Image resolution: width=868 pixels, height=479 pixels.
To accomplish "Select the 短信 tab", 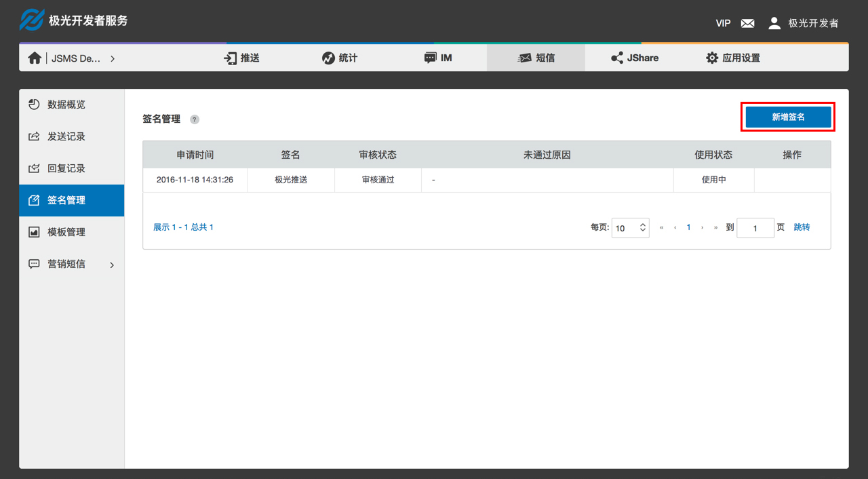I will tap(536, 58).
